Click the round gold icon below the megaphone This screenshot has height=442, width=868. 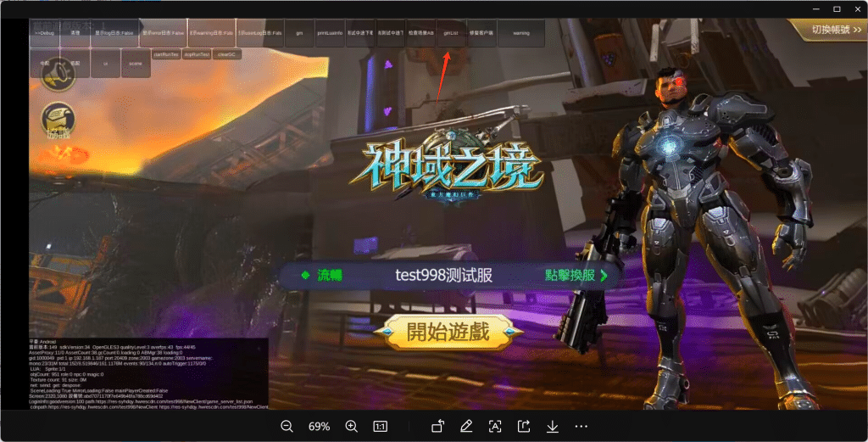(58, 120)
